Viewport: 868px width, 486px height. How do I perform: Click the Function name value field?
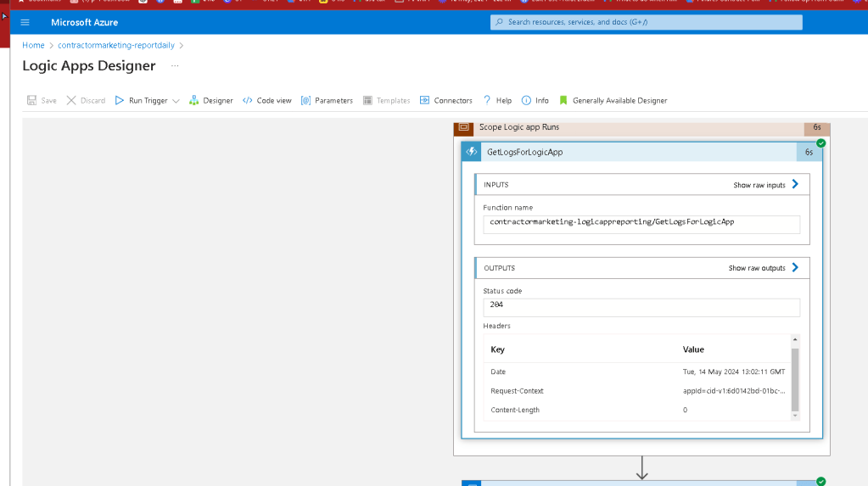click(641, 224)
